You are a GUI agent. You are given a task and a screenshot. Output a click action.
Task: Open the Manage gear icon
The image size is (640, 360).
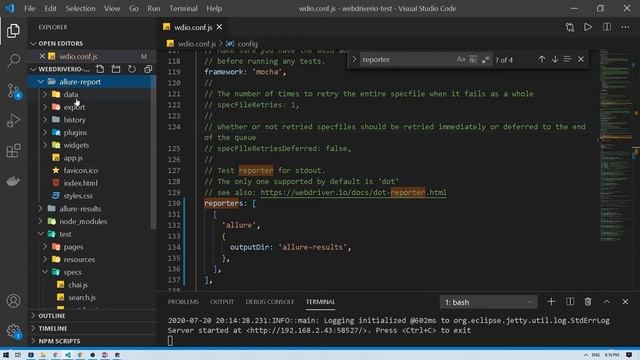pos(13,331)
